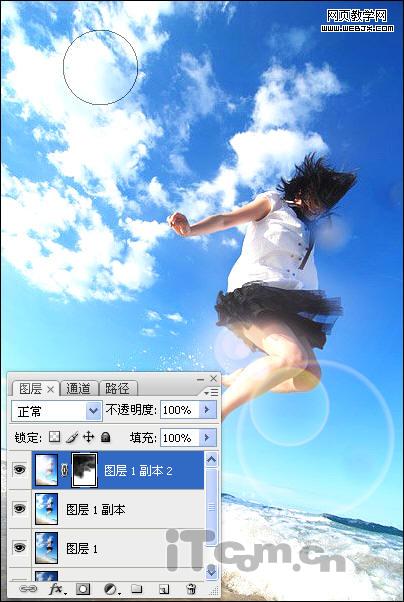Viewport: 404px width, 602px height.
Task: Open layers panel flyout menu icon
Action: [x=211, y=392]
